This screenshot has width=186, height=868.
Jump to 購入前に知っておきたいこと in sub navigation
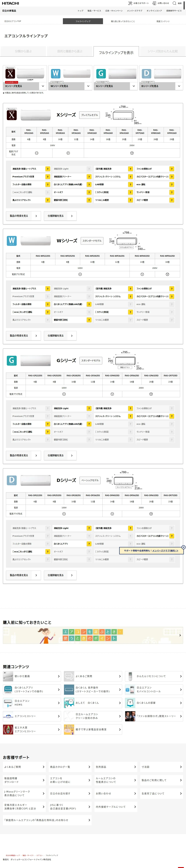coord(123,21)
